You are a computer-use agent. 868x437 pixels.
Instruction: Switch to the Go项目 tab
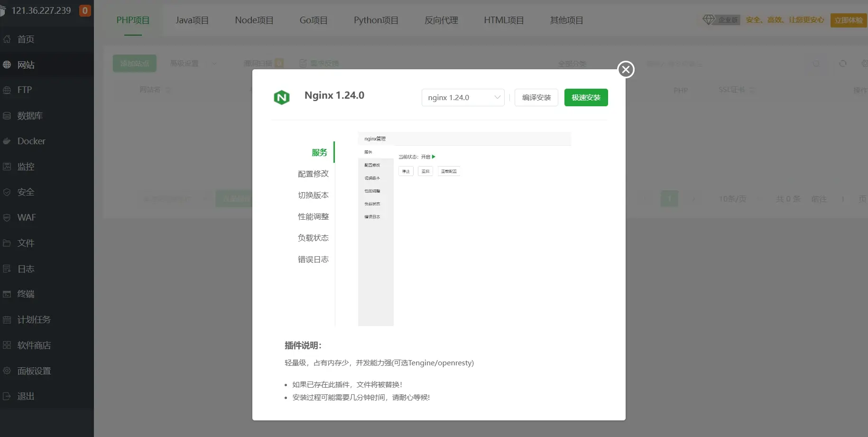314,20
